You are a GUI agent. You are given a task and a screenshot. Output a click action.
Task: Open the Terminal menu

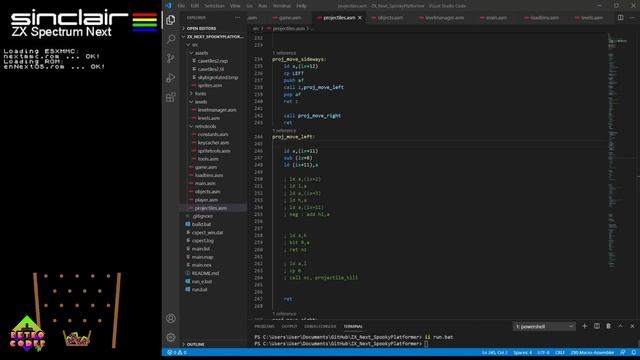[282, 6]
